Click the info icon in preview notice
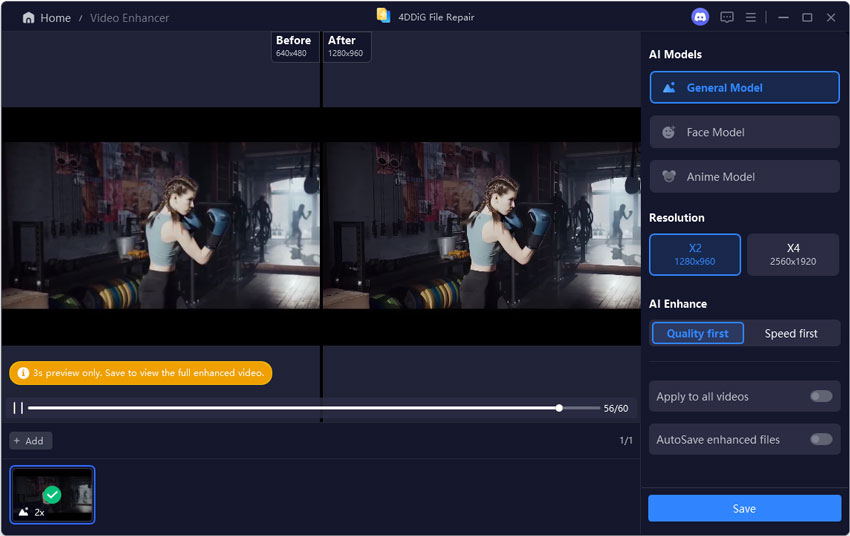 [x=23, y=373]
